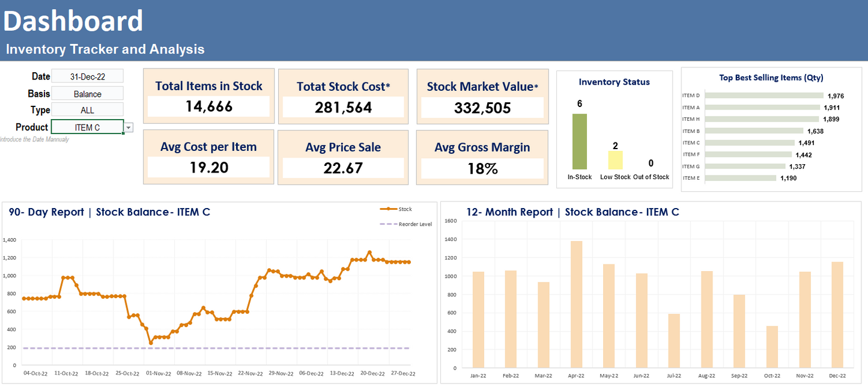
Task: Click the Basis cell containing Balance
Action: coord(87,94)
